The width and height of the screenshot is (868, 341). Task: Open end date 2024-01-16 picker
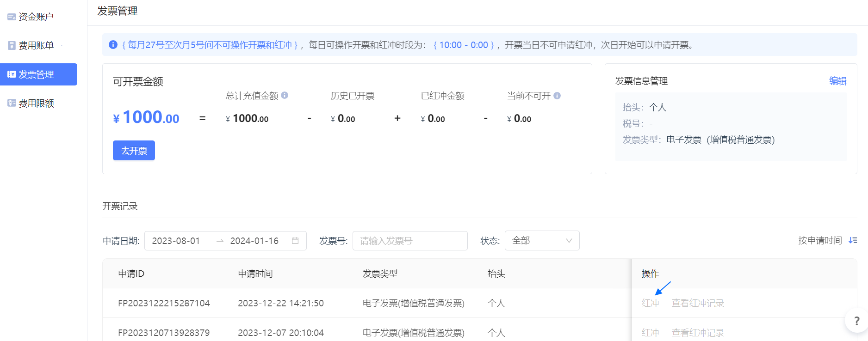(x=254, y=241)
